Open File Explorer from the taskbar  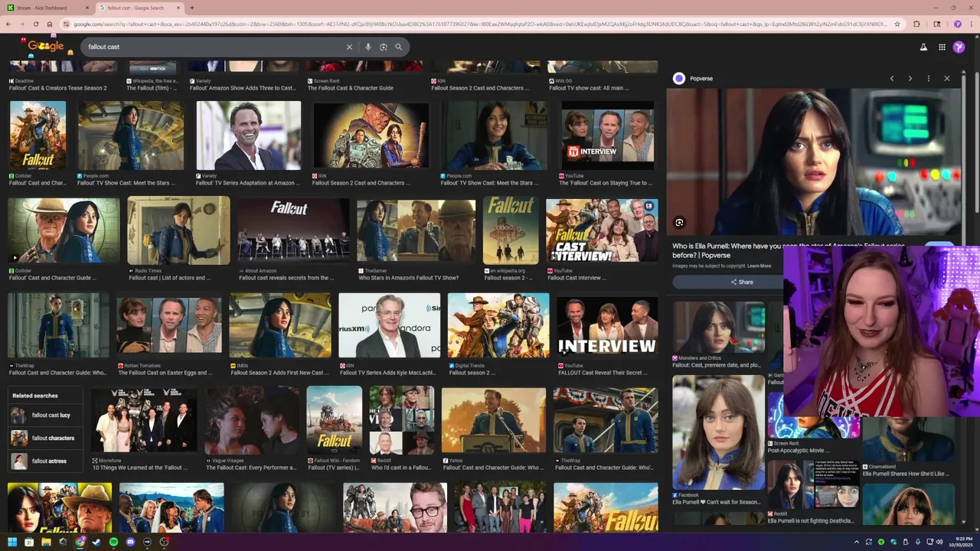[46, 542]
